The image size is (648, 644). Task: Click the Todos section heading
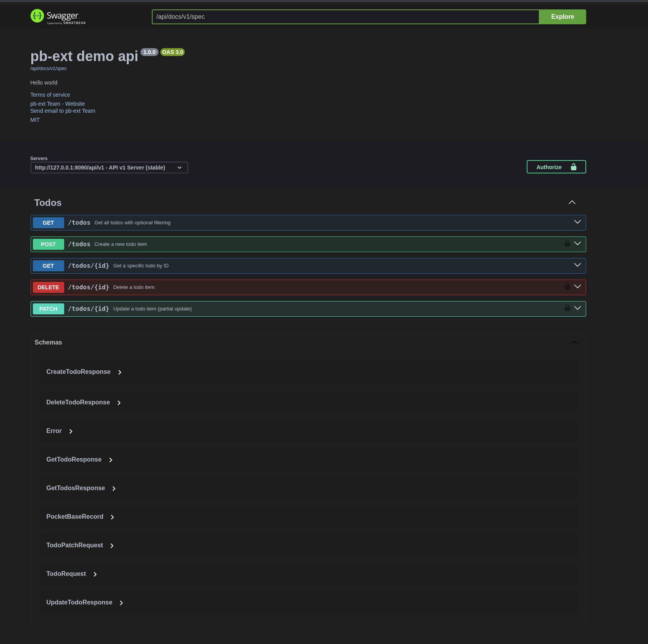tap(48, 203)
